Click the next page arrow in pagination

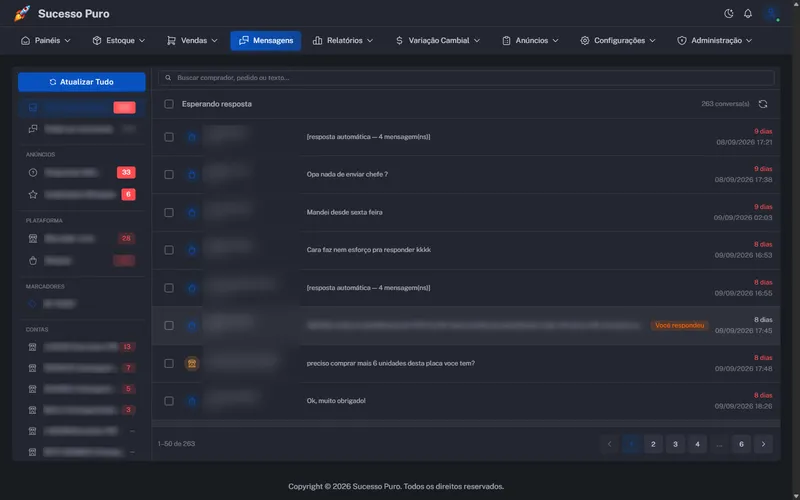[x=763, y=444]
